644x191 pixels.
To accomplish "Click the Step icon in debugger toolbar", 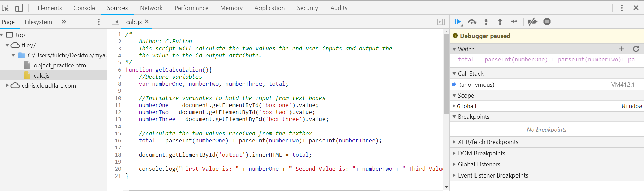I will tap(514, 22).
